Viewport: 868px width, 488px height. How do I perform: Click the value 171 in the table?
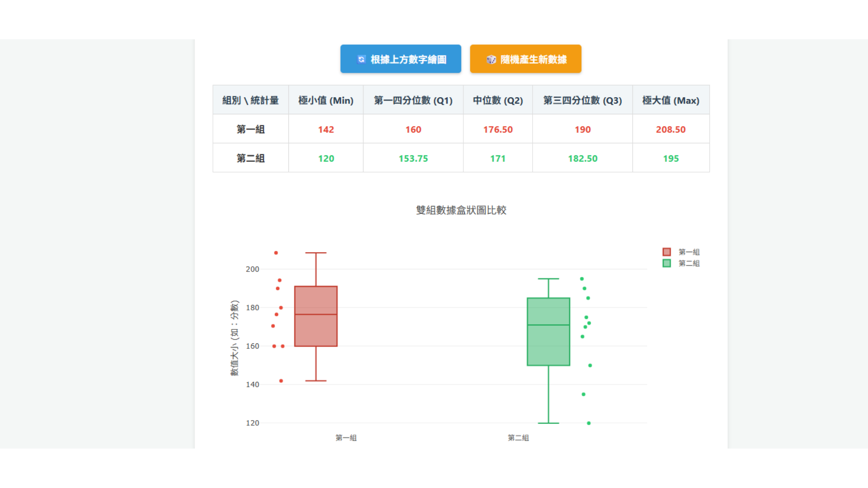click(498, 158)
